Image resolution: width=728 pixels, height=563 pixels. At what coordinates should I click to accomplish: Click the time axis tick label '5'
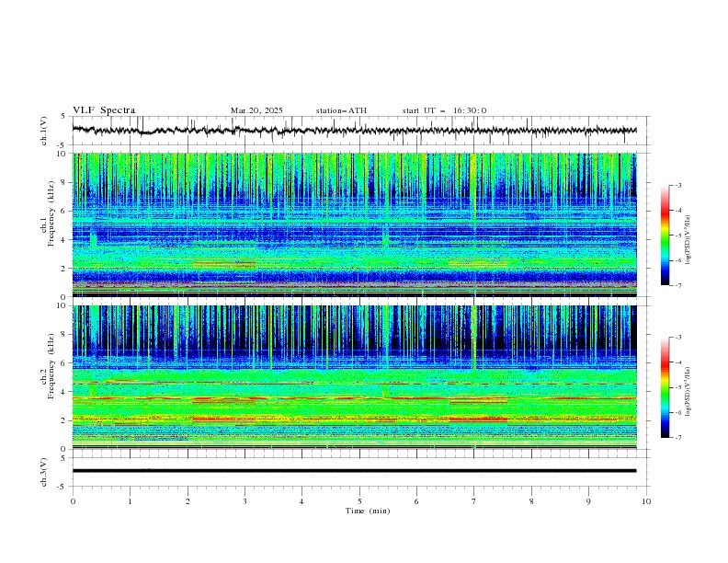coord(359,501)
